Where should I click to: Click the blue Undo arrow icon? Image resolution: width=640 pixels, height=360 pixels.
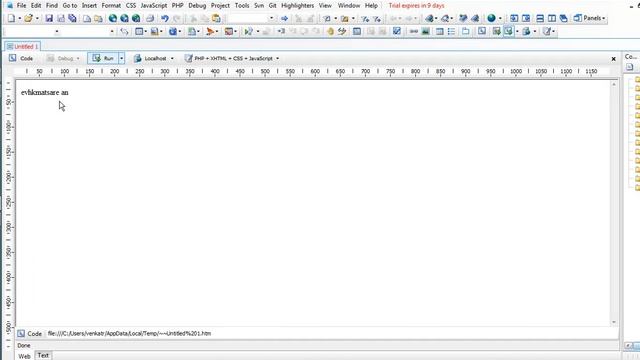pos(164,18)
